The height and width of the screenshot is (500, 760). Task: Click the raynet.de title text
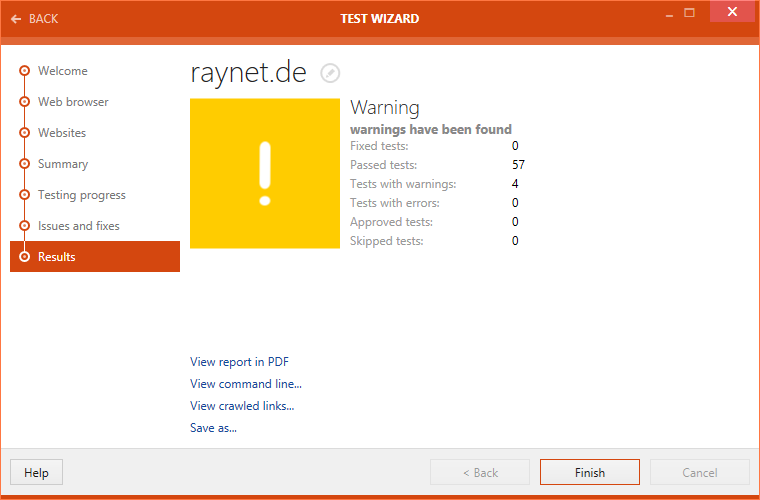(248, 73)
